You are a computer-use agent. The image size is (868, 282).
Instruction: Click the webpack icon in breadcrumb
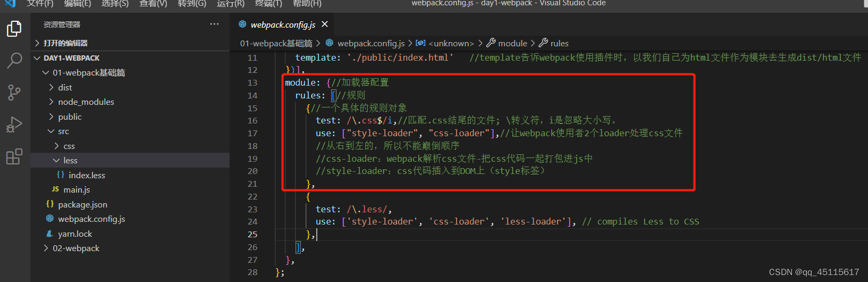click(330, 43)
